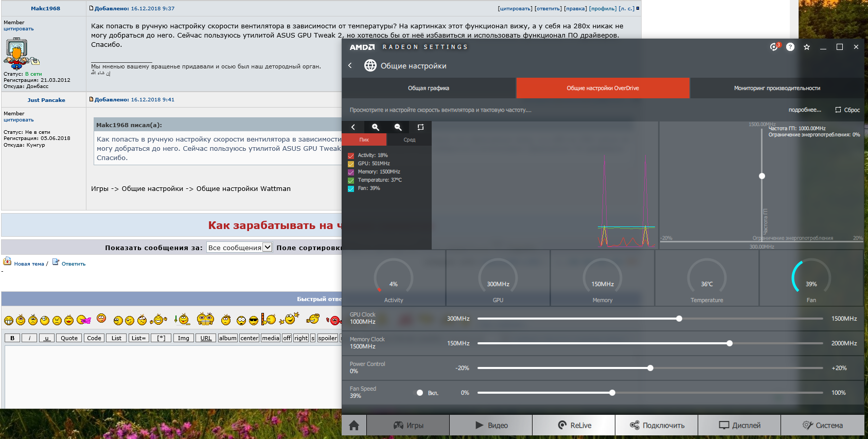The width and height of the screenshot is (868, 439).
Task: Click the vertical Частота ГП slider handle
Action: click(x=762, y=176)
